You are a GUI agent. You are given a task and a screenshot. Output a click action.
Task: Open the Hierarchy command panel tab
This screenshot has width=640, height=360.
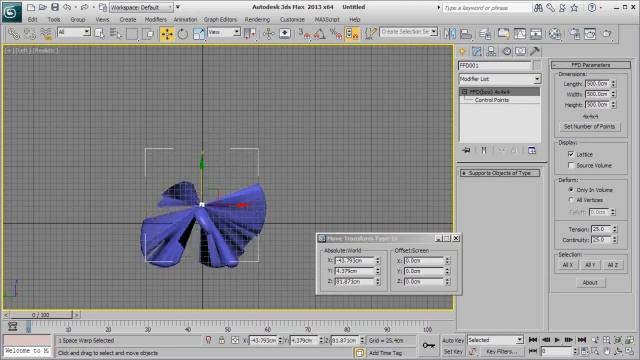point(491,51)
